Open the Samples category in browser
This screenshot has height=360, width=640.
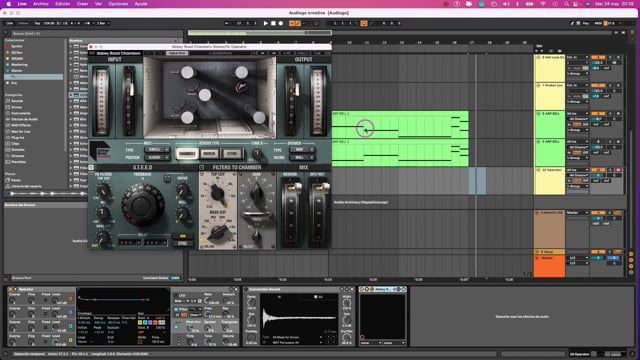18,150
